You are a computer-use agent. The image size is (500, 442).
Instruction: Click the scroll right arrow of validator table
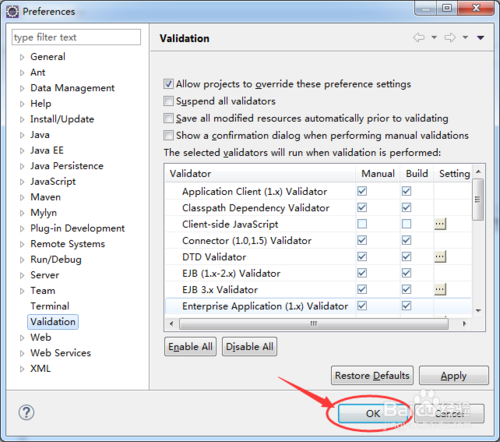(x=464, y=323)
